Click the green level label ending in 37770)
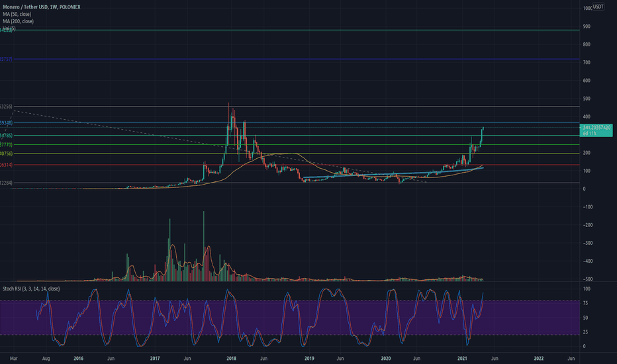The image size is (617, 364). pyautogui.click(x=7, y=145)
